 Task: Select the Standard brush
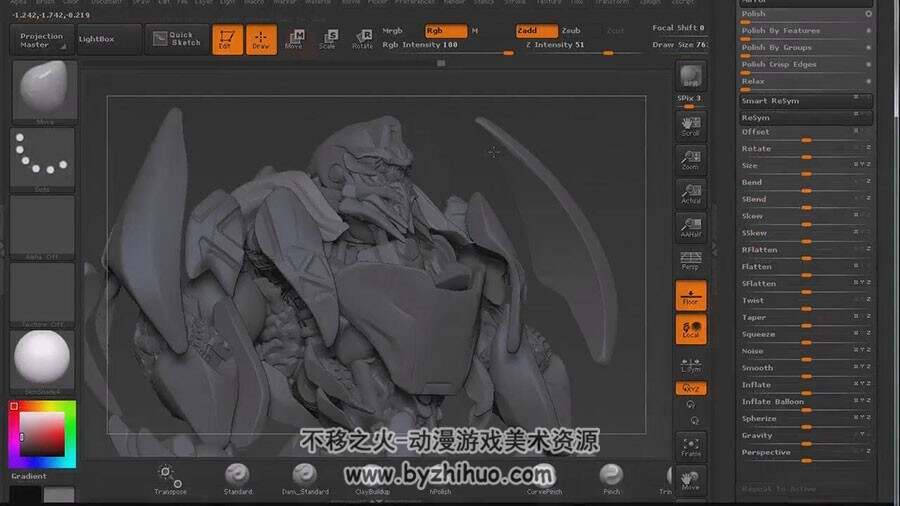click(x=238, y=479)
